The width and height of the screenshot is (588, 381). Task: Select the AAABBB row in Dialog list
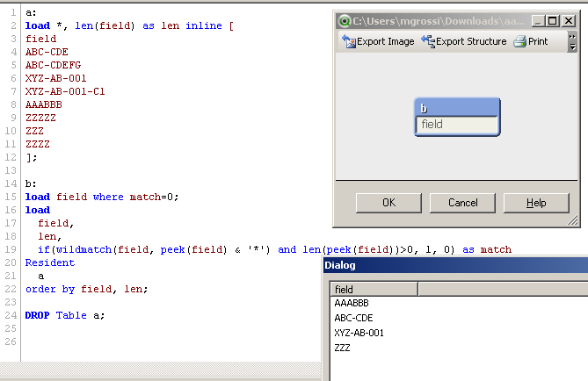(x=352, y=303)
